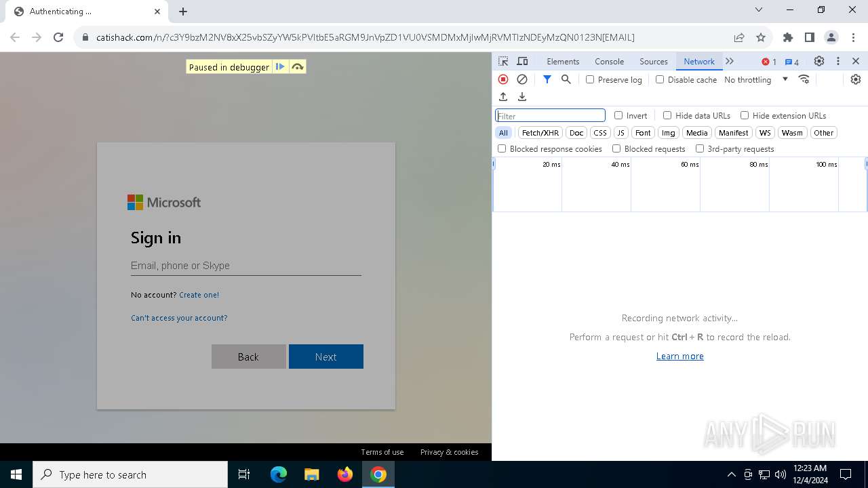The image size is (868, 488).
Task: Click the browser address bar URL
Action: tap(366, 37)
